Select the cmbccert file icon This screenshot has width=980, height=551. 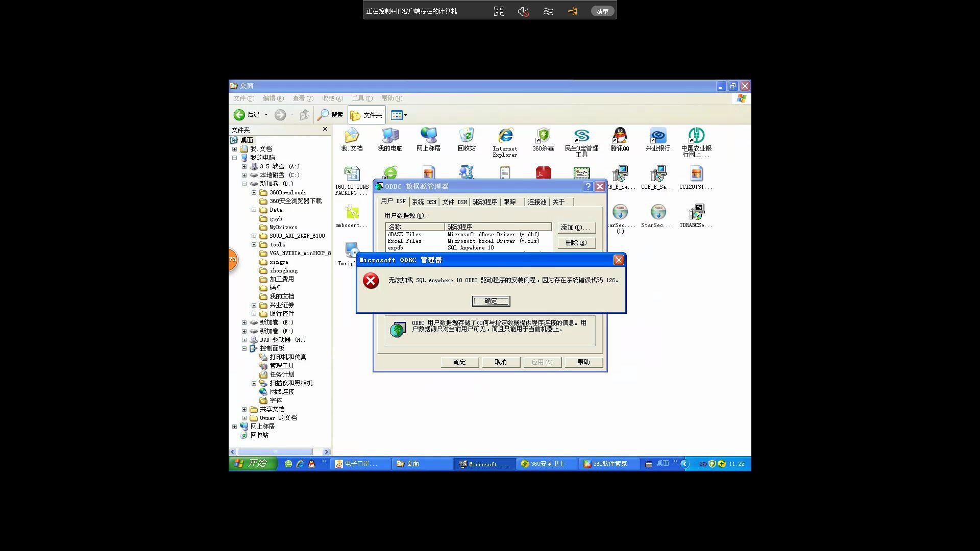(352, 216)
